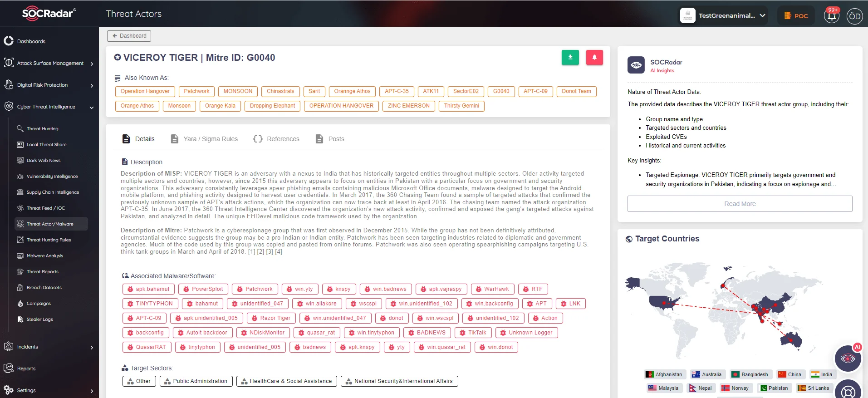Click the ZINC EMERSON alias tag
Image resolution: width=868 pixels, height=398 pixels.
pos(409,106)
